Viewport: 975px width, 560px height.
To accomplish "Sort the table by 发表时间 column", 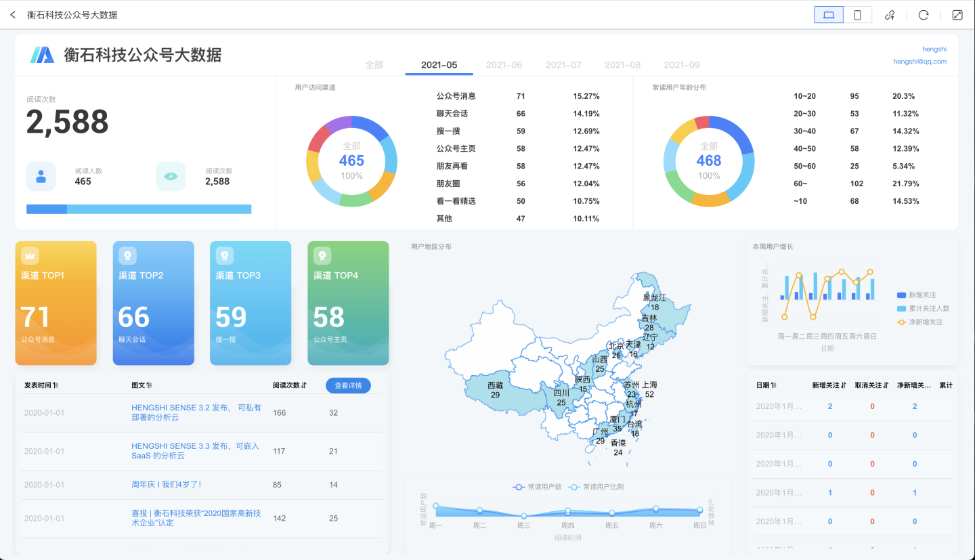I will (41, 385).
